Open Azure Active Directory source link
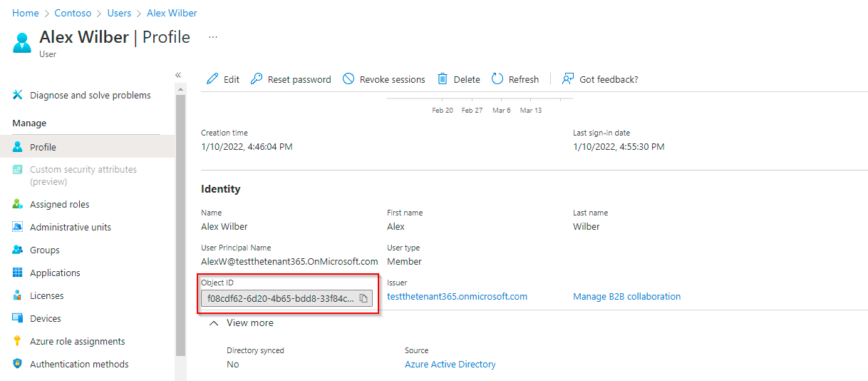The width and height of the screenshot is (868, 381). [x=450, y=364]
